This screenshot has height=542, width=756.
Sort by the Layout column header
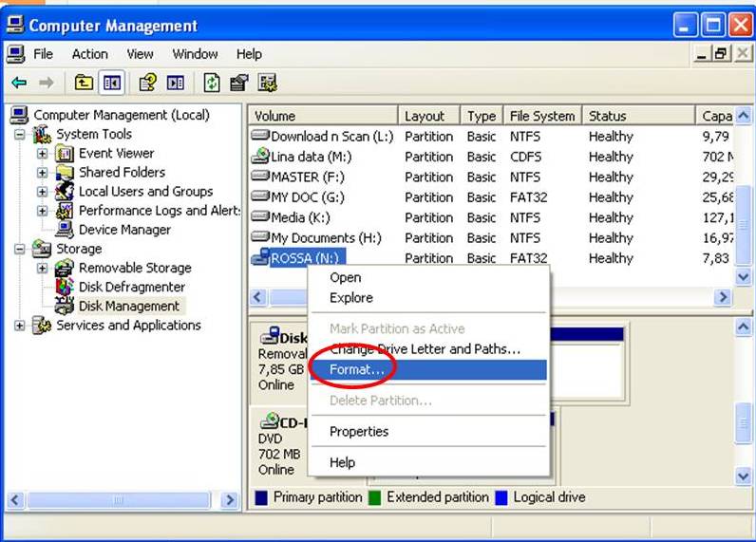point(429,116)
